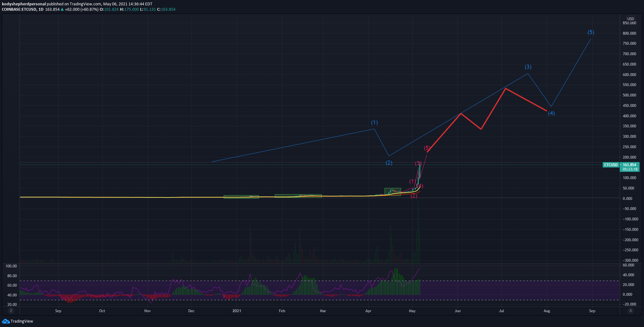
Task: Click the H:175.000 high value
Action: 129,9
